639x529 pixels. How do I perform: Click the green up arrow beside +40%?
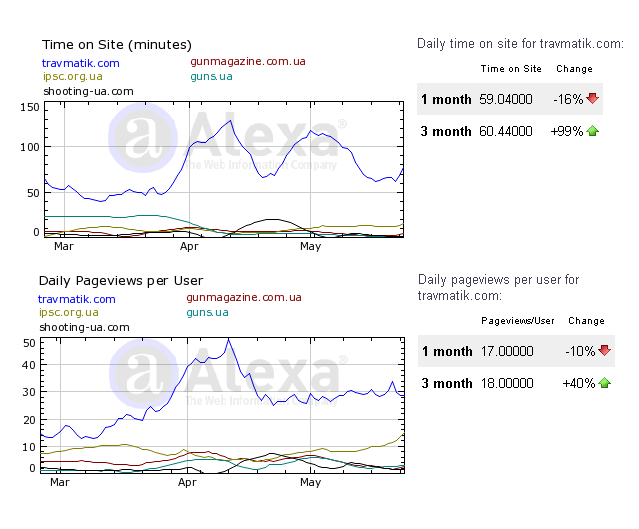(x=604, y=383)
